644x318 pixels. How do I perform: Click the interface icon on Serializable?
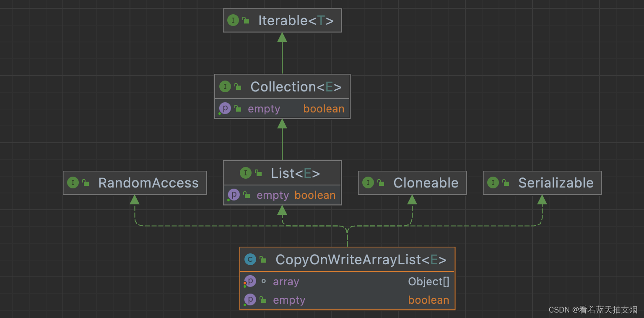click(x=493, y=182)
